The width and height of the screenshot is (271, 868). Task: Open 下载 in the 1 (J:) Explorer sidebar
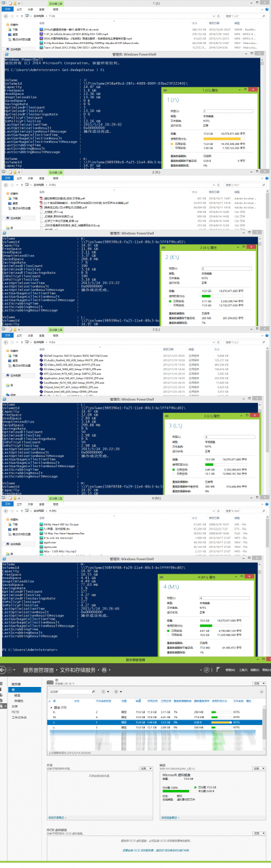click(x=15, y=30)
